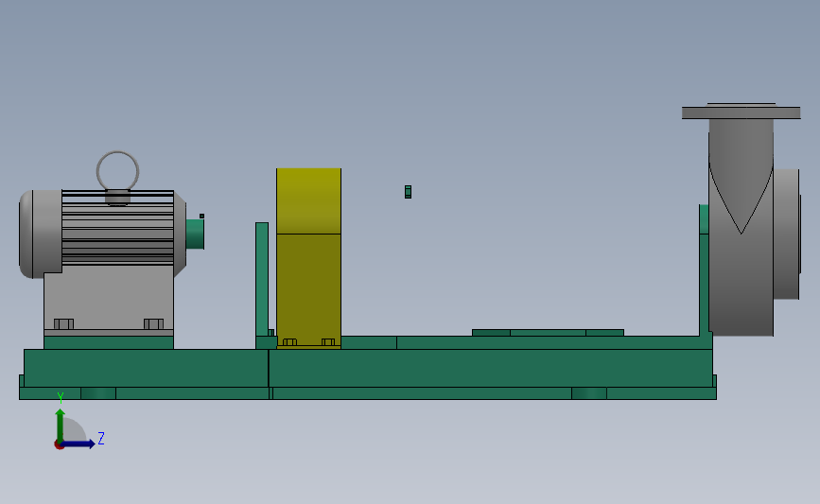The height and width of the screenshot is (504, 820).
Task: Click the motor's right mounting bolt
Action: click(154, 323)
